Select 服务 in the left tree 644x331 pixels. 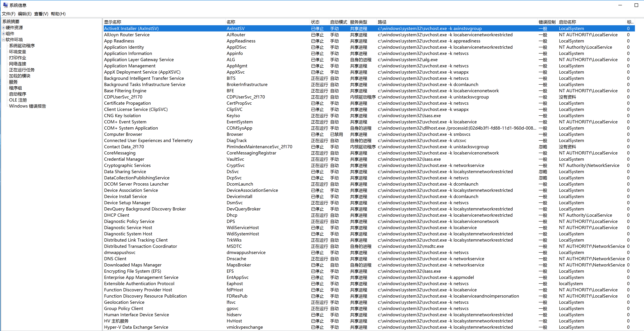click(13, 82)
